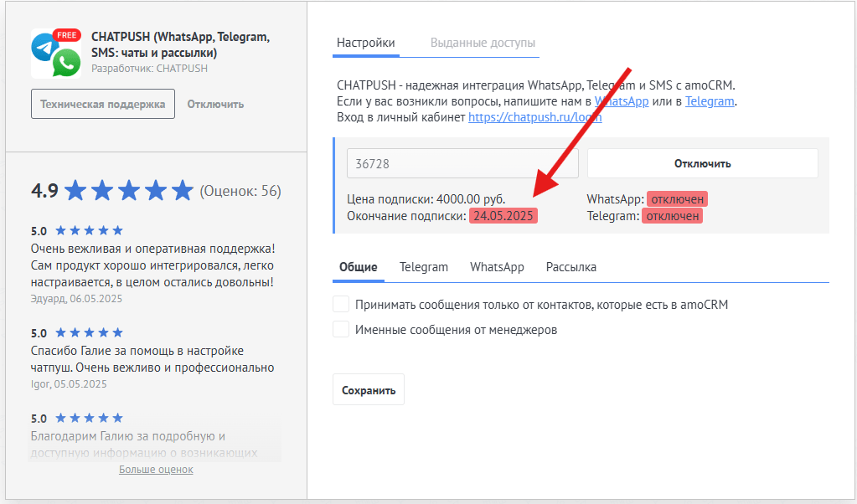This screenshot has height=504, width=857.
Task: Open the Настройки tab
Action: point(365,43)
